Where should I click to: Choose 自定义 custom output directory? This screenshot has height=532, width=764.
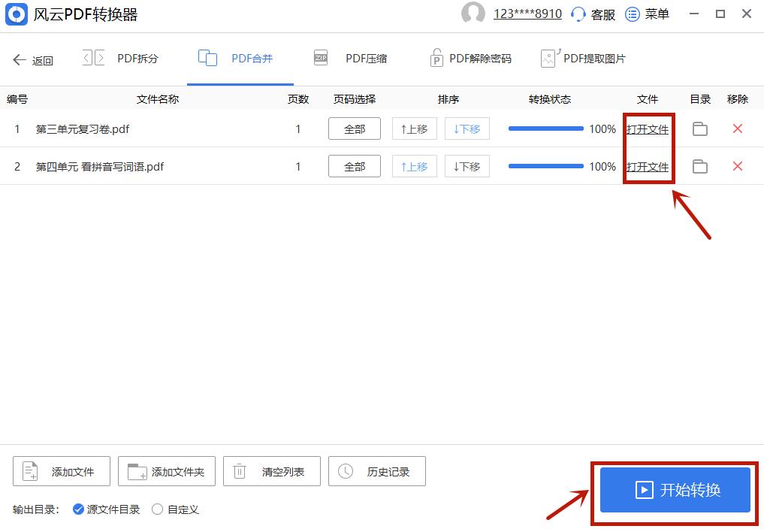[x=157, y=509]
